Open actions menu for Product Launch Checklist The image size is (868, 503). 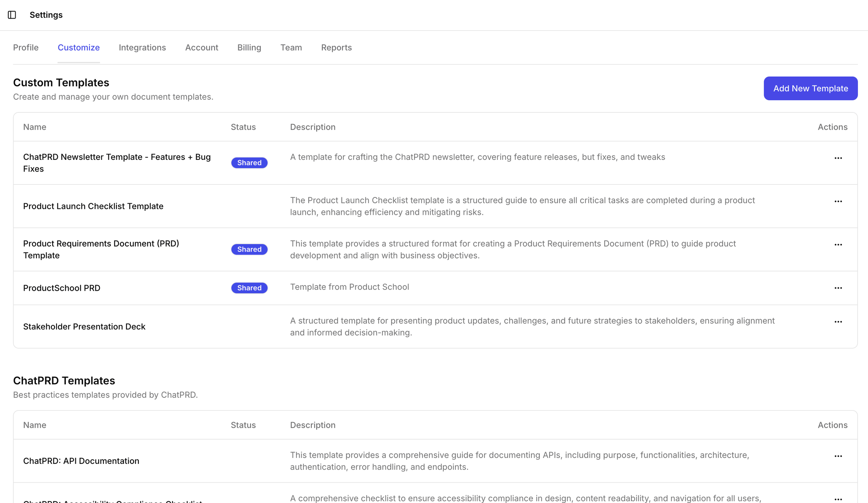838,201
